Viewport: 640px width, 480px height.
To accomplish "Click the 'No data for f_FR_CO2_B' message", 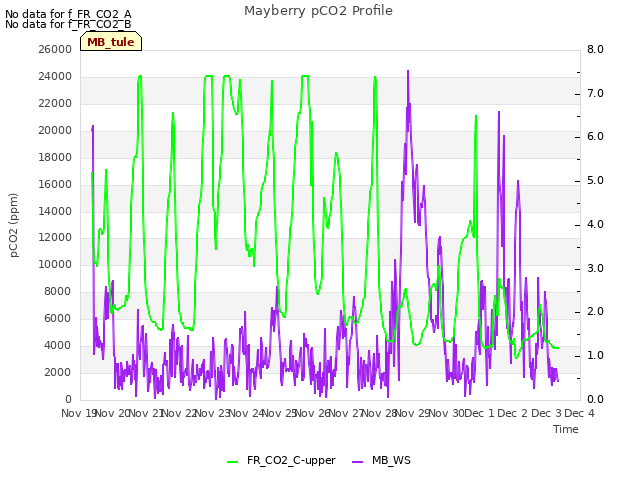I will [x=68, y=24].
